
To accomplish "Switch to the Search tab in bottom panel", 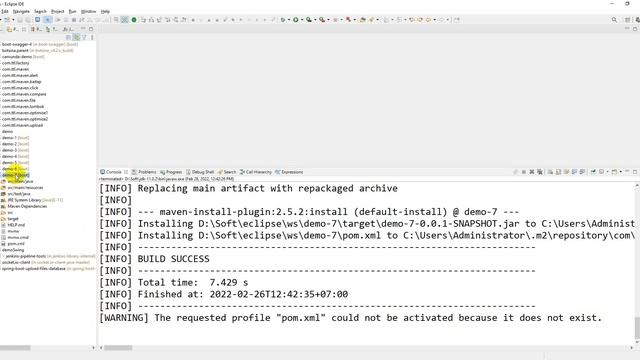I will click(227, 172).
